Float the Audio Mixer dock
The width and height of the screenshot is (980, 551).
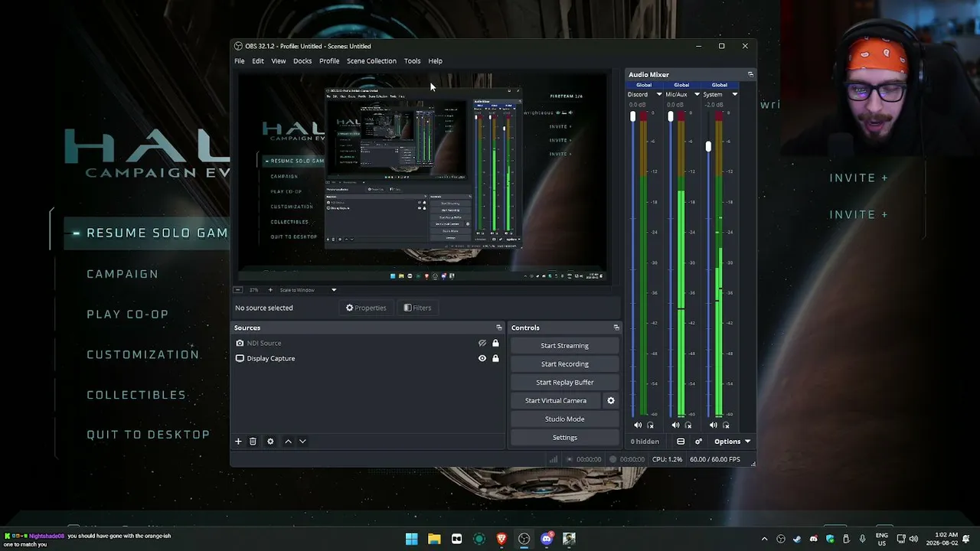pos(750,75)
